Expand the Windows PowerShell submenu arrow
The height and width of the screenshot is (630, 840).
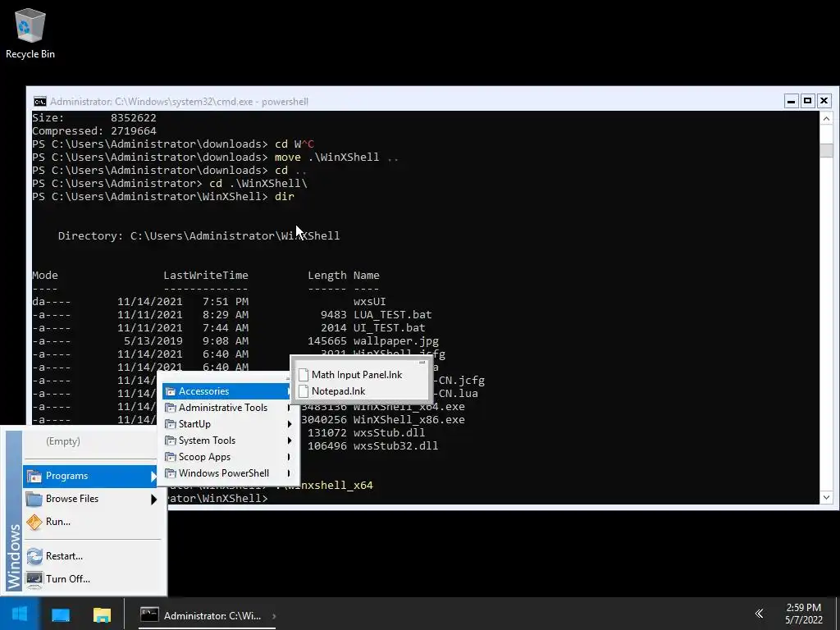[x=290, y=473]
